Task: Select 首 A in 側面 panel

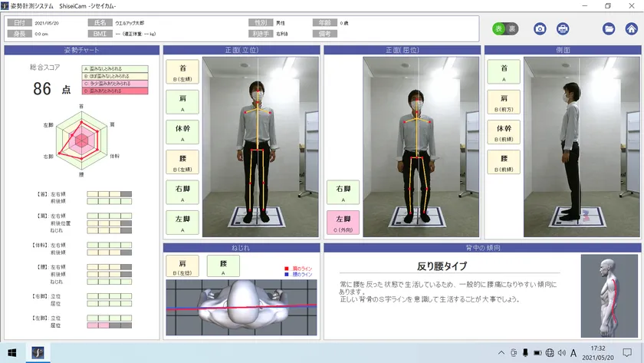Action: (504, 72)
